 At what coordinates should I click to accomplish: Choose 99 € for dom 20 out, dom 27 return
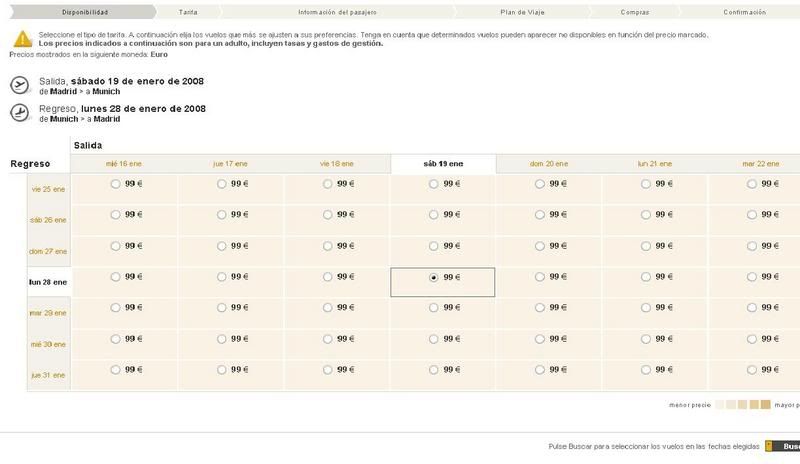pos(540,246)
